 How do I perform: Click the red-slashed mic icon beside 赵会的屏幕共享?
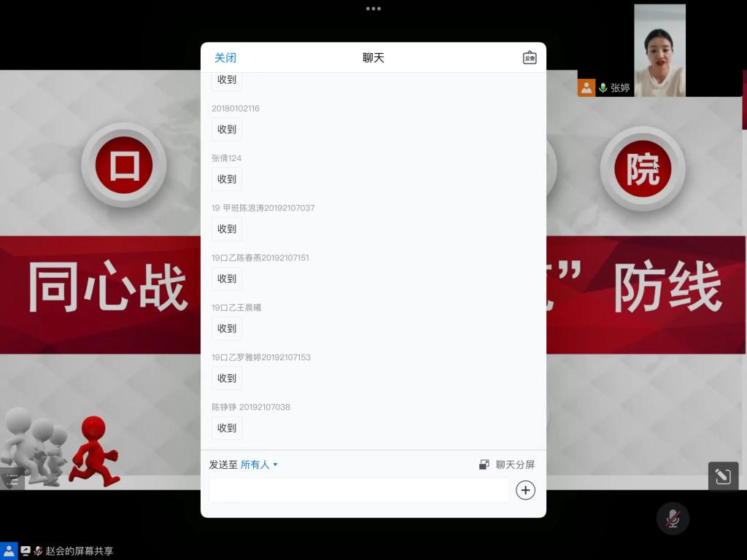click(38, 551)
